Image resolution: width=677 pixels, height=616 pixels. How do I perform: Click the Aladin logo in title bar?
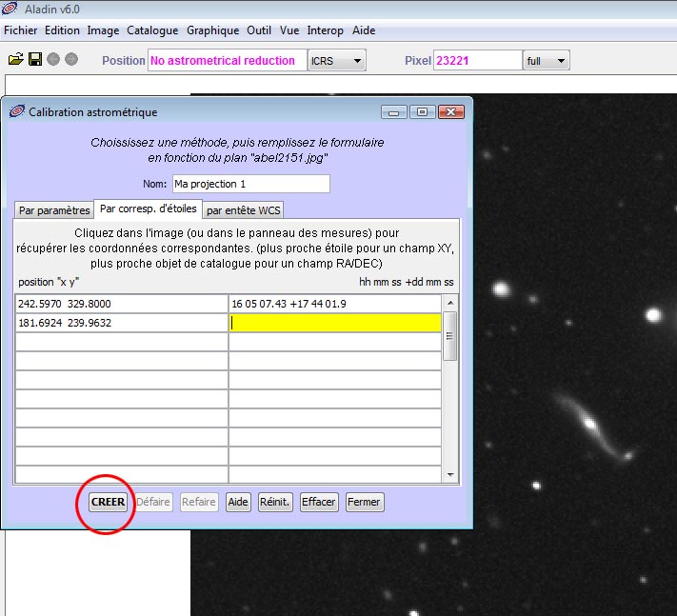click(10, 9)
